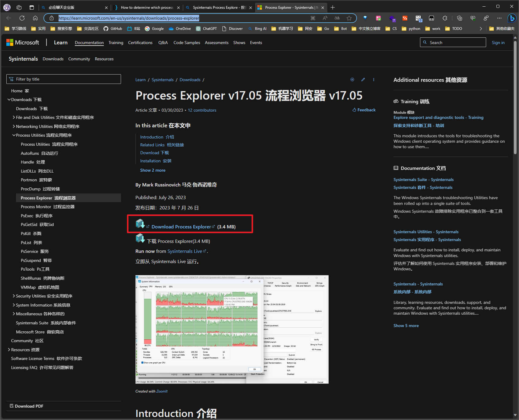The height and width of the screenshot is (420, 519).
Task: Open the Documentation menu item
Action: click(x=89, y=43)
